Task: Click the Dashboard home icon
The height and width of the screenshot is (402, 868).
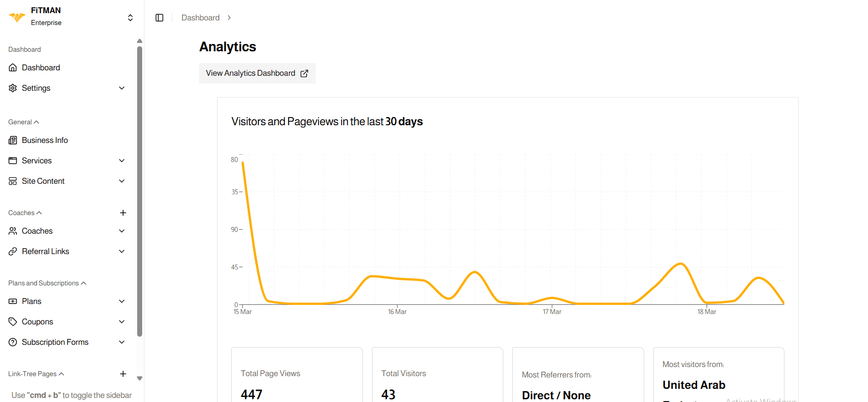Action: coord(13,68)
